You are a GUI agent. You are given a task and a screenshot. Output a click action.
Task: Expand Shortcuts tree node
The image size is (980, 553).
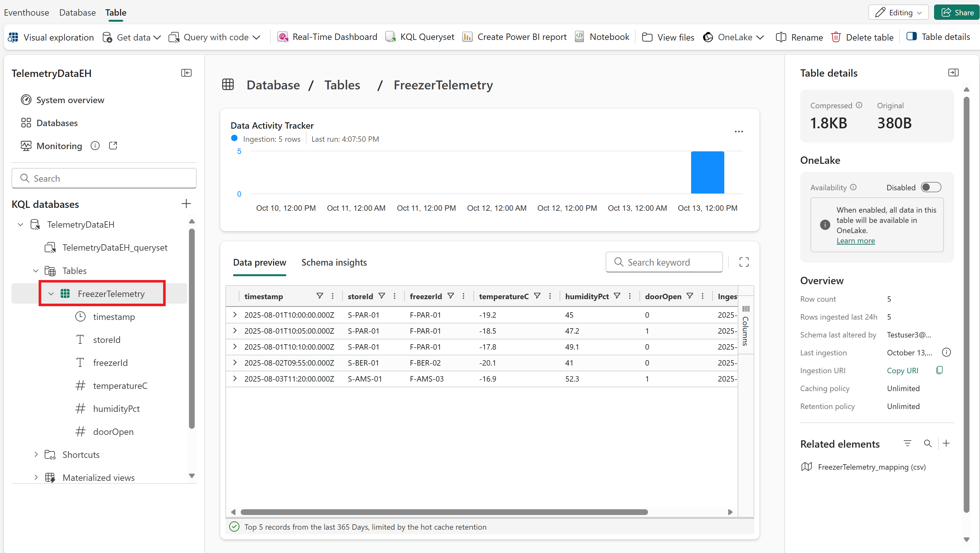[x=36, y=454]
